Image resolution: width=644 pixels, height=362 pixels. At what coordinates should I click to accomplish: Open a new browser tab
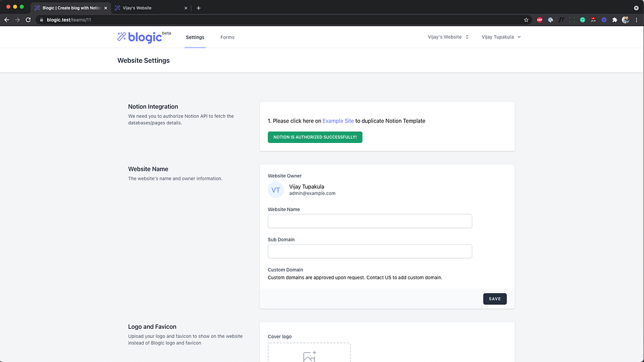coord(199,8)
